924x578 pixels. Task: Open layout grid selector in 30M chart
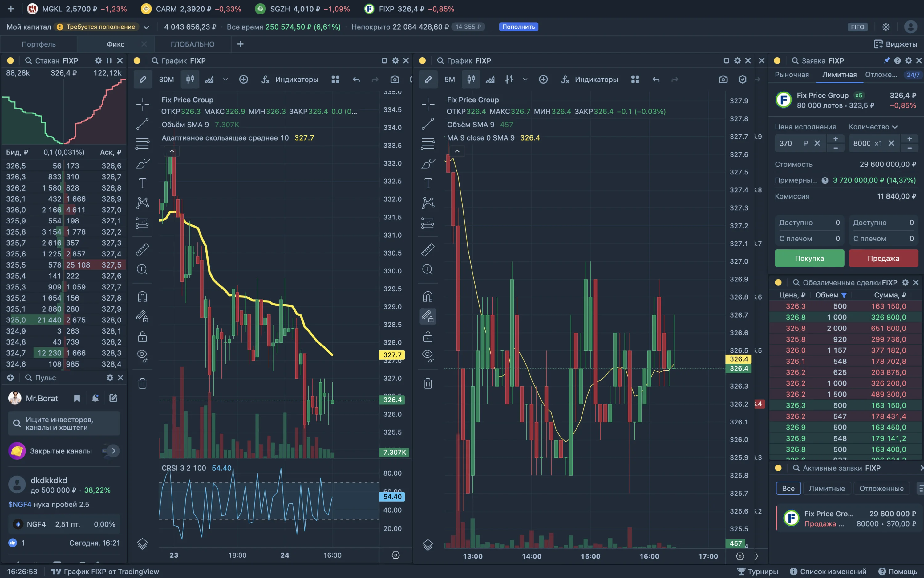[x=335, y=80]
